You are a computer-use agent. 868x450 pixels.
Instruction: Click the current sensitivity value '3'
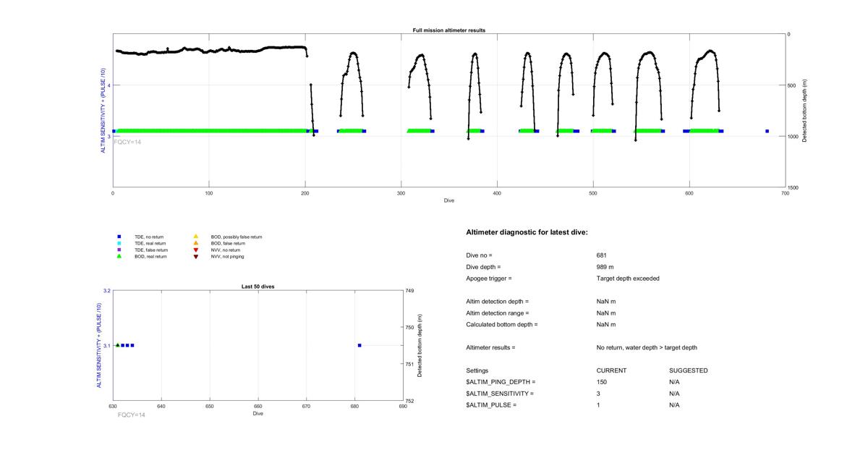598,394
